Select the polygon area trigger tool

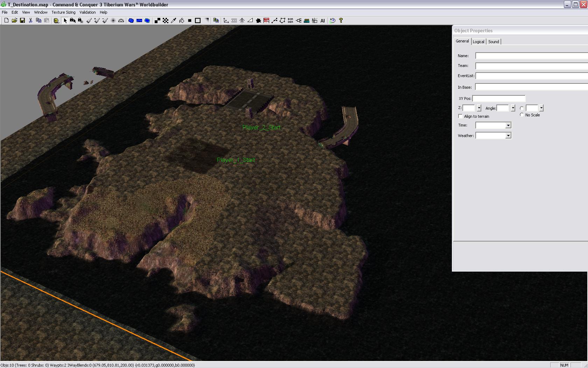tap(282, 21)
